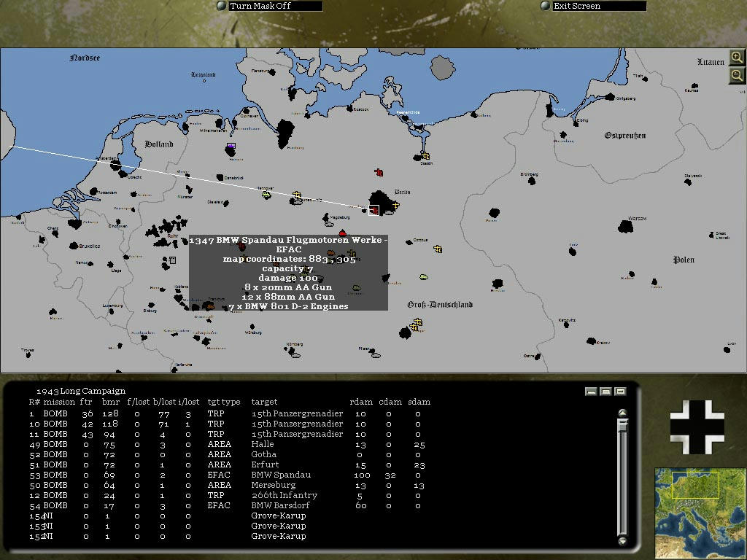Click the Holland region label
This screenshot has height=560, width=747.
pos(159,144)
